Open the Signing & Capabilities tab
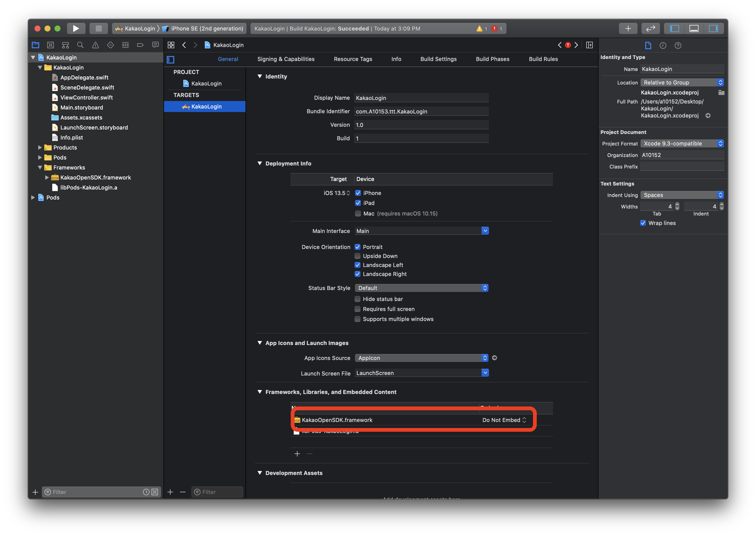This screenshot has width=756, height=536. tap(286, 59)
